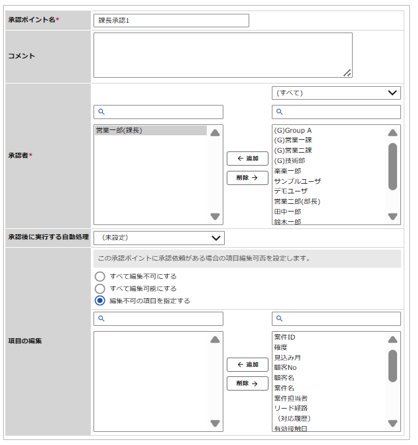The image size is (418, 445).
Task: Click up arrow of available fields list scrollbar
Action: 393,340
